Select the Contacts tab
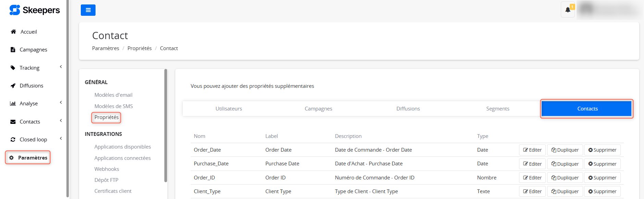Viewport: 644px width, 199px height. point(587,109)
